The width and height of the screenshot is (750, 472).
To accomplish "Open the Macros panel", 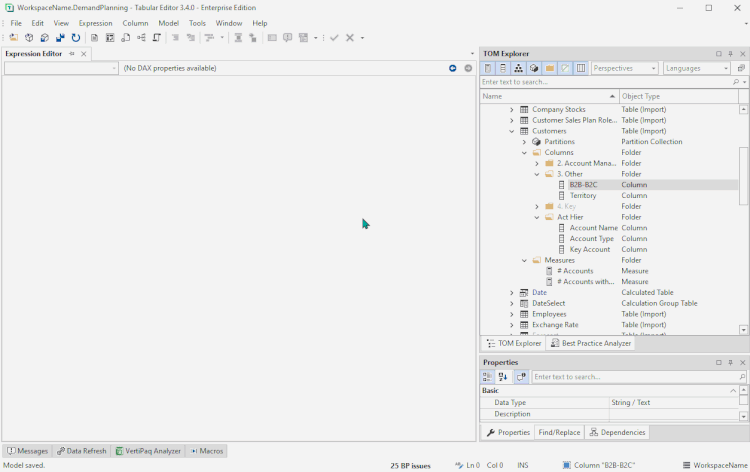I will point(207,451).
